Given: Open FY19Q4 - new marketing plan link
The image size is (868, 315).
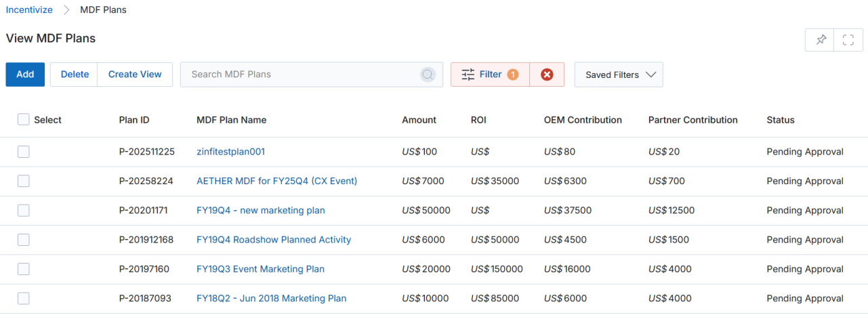Looking at the screenshot, I should pos(261,210).
